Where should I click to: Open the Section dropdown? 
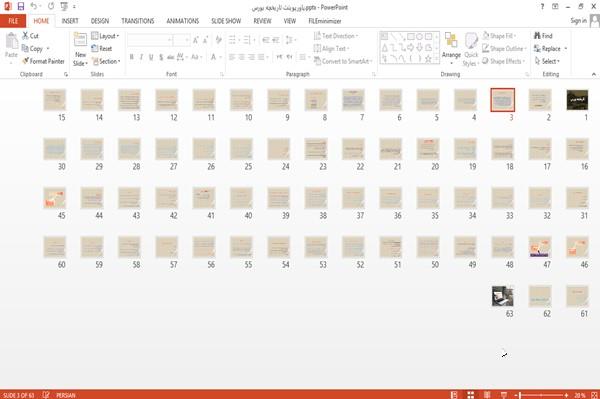pyautogui.click(x=106, y=61)
